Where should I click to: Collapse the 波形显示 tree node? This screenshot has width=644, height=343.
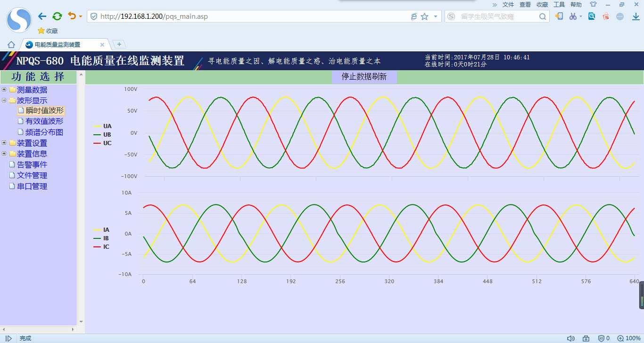(4, 100)
